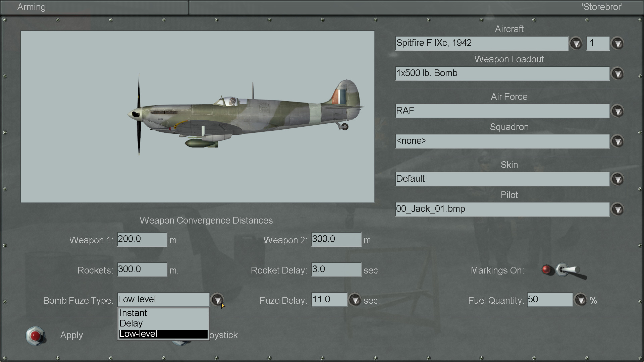The height and width of the screenshot is (362, 644).
Task: Click the Skin round arrow button
Action: pos(618,179)
